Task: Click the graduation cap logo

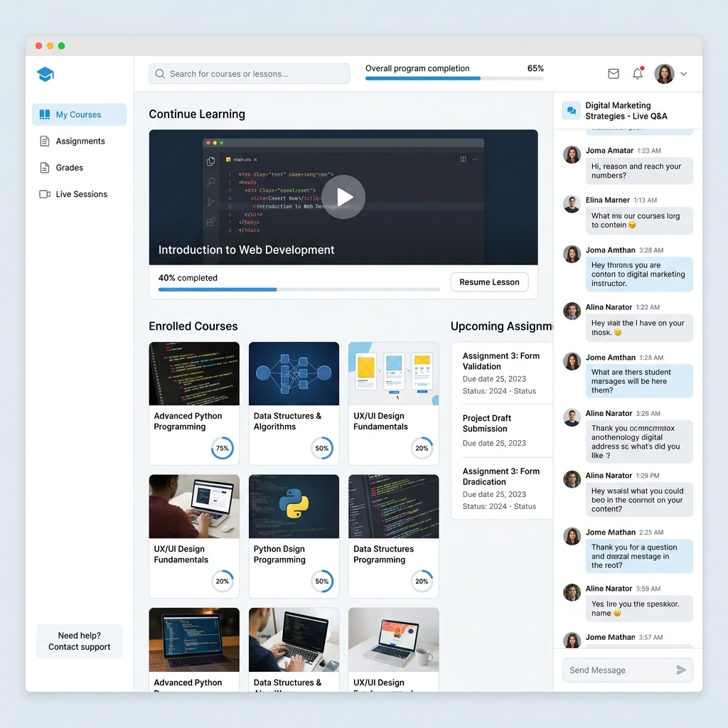Action: (45, 74)
